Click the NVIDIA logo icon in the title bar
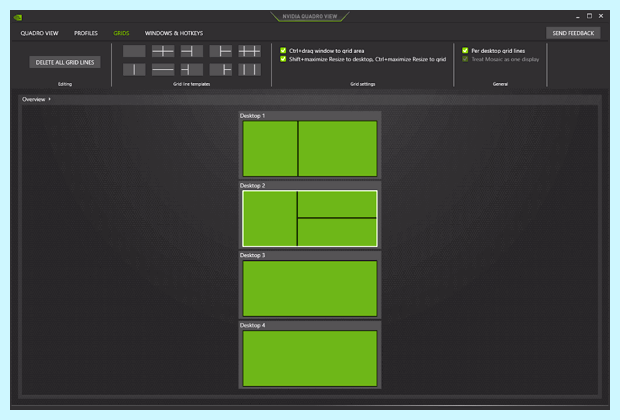Screen dimensions: 620x420 (x=18, y=17)
